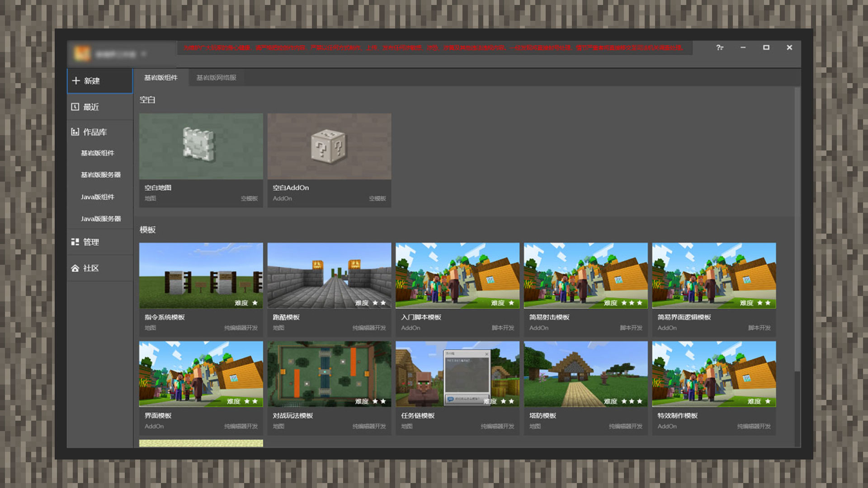This screenshot has width=868, height=488.
Task: Click 纯编辑器开发 tag on 塔防模板
Action: [626, 427]
